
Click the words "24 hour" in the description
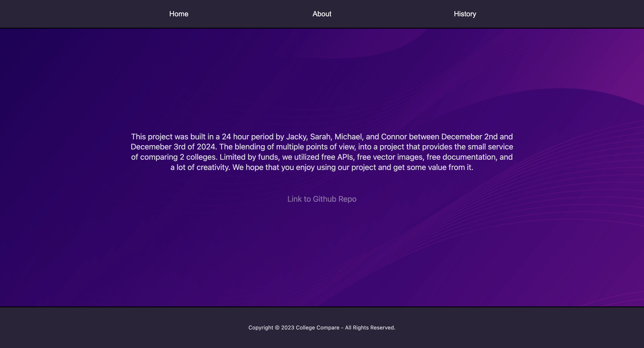point(235,136)
